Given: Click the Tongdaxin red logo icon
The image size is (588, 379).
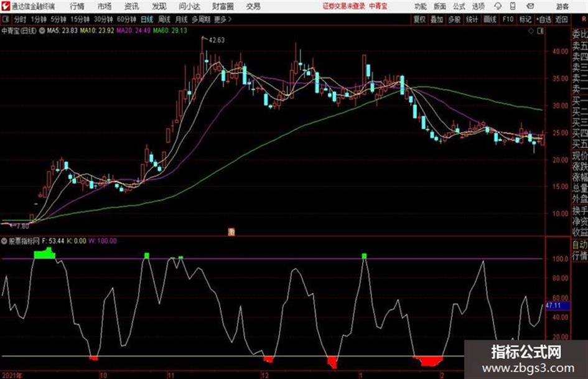Looking at the screenshot, I should tap(6, 6).
